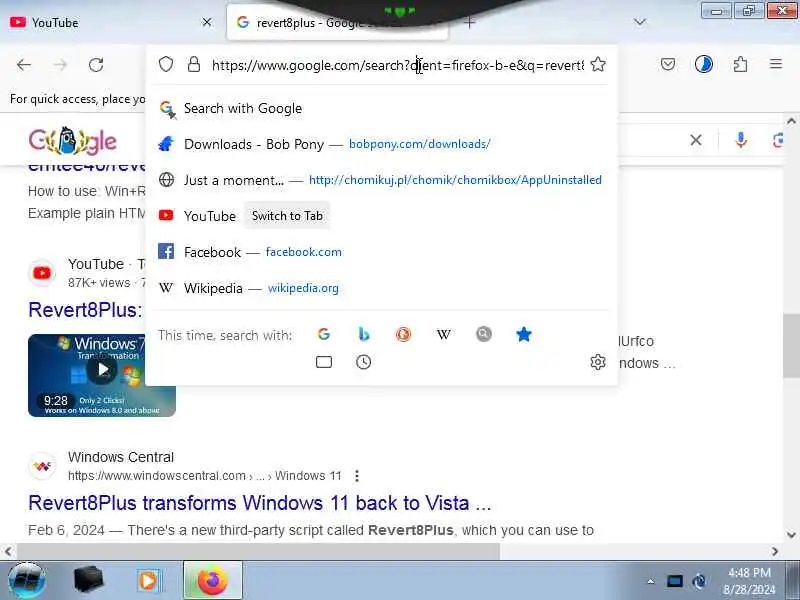Open tracking protection shield icon

[x=166, y=64]
